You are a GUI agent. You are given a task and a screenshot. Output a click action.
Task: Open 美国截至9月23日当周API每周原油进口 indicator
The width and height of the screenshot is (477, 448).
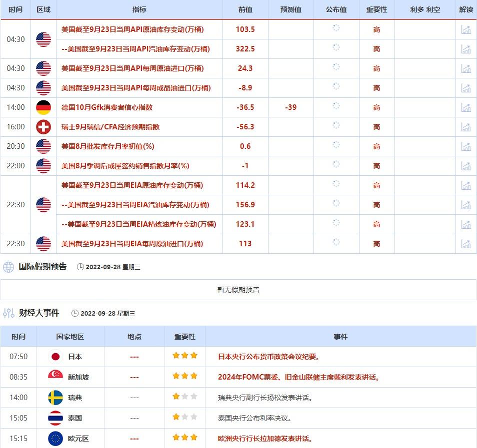coord(132,68)
